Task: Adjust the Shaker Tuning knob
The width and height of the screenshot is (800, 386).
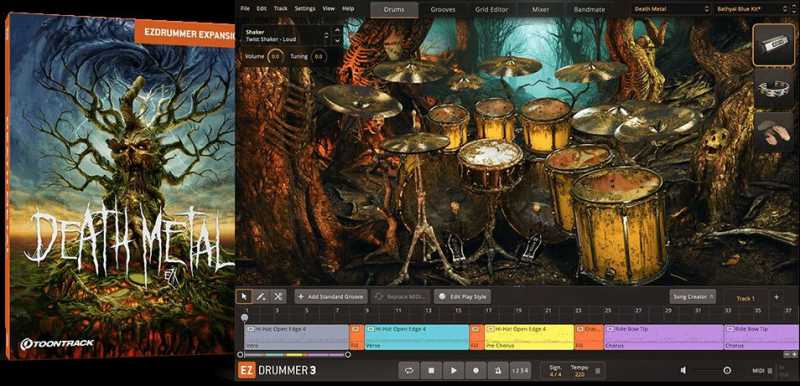Action: coord(318,56)
